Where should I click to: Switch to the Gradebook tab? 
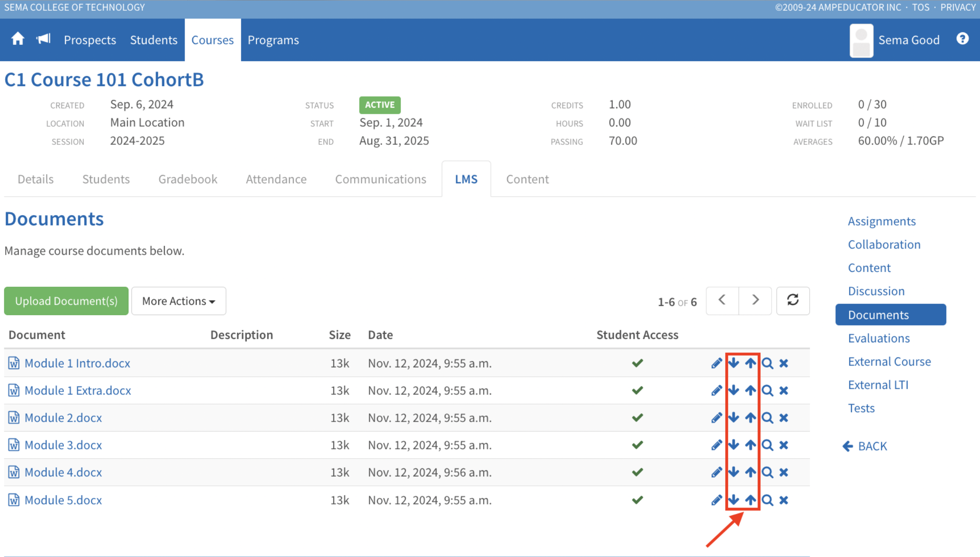point(188,179)
